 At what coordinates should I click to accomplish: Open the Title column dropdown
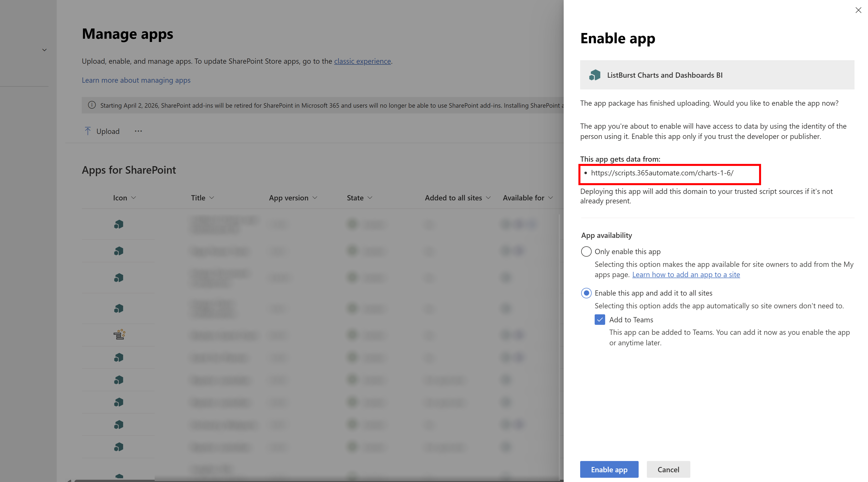(212, 198)
